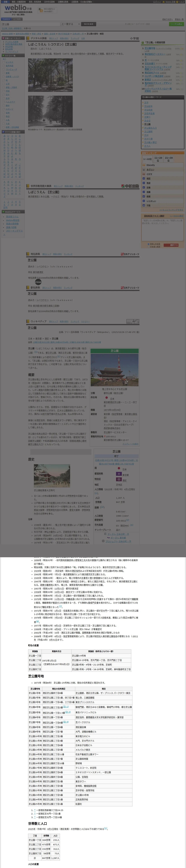Click the translation text area

coord(162,230)
